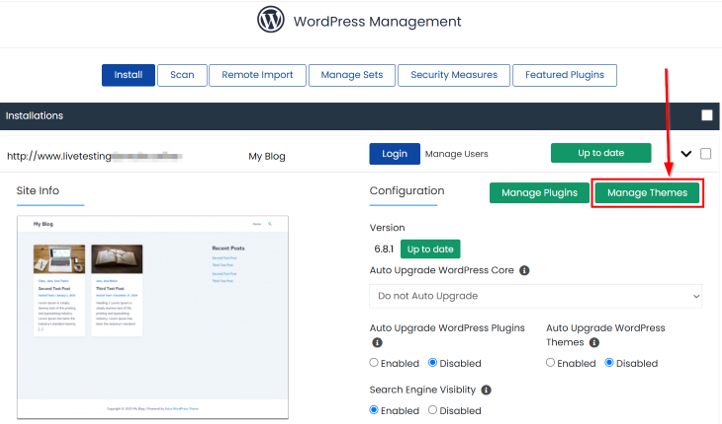Click the Installations header label
The height and width of the screenshot is (424, 722).
coord(35,116)
